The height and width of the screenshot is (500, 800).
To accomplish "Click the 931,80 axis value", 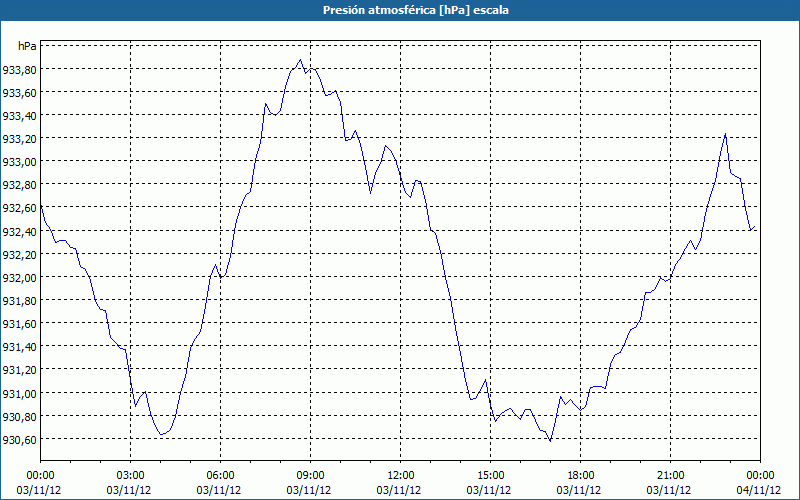I will coord(19,301).
